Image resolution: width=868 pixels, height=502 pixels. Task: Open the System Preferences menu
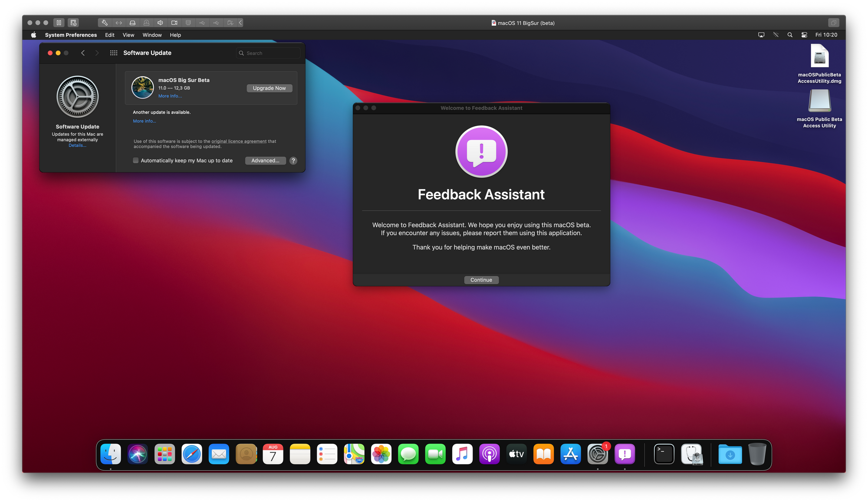[x=71, y=35]
